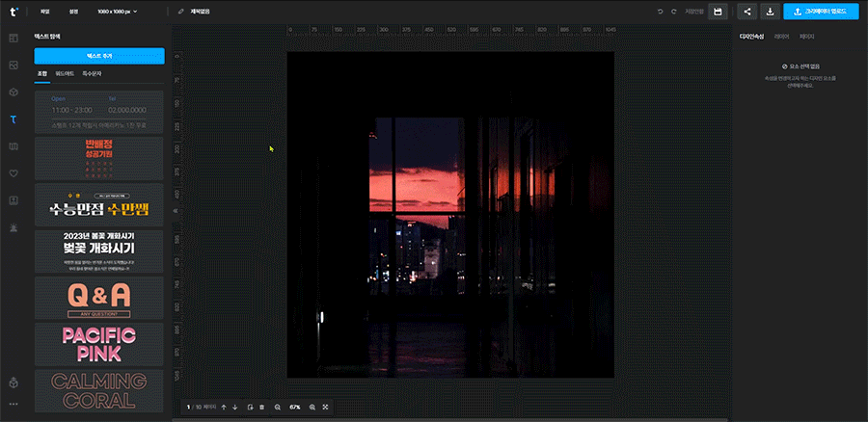Click the blue upload button at top right
The width and height of the screenshot is (868, 422).
click(821, 12)
